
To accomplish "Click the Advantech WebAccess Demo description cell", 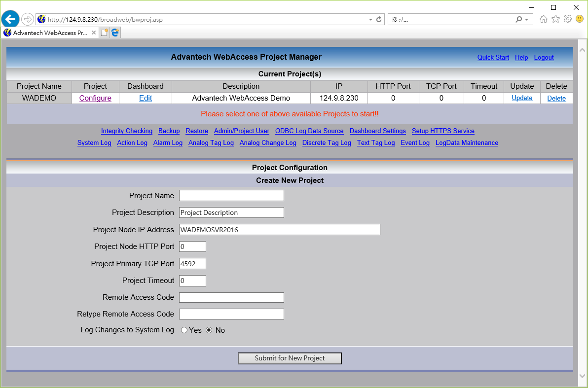I will pyautogui.click(x=241, y=98).
